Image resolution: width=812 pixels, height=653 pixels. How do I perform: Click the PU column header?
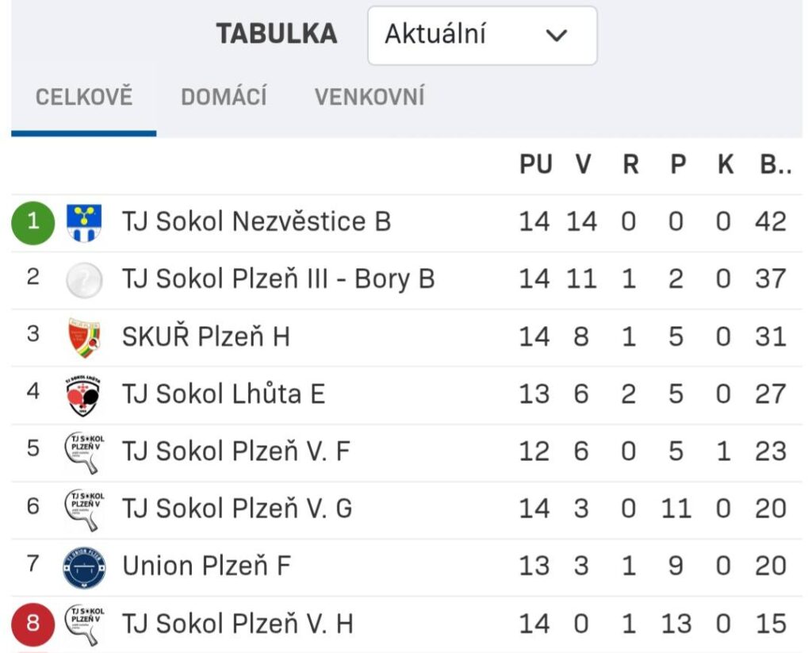535,165
